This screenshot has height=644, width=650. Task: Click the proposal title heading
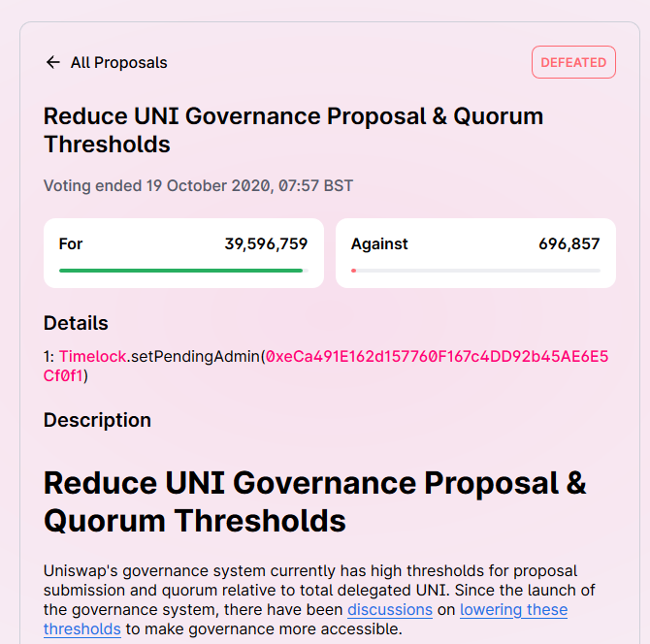pos(293,130)
